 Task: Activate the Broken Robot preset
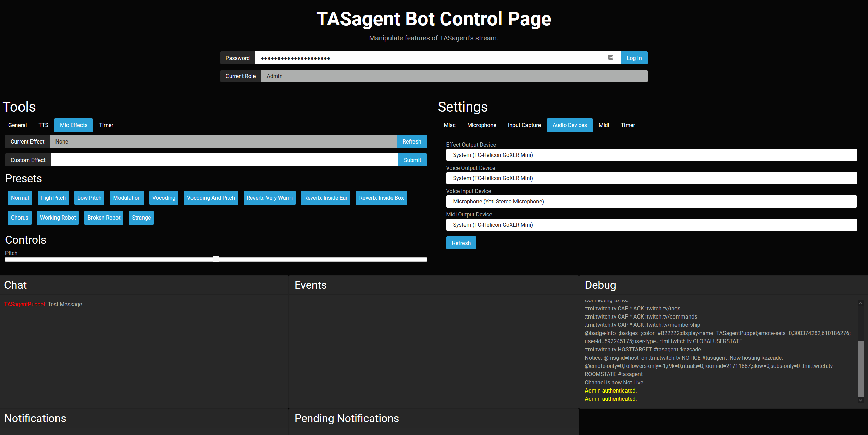(x=104, y=217)
